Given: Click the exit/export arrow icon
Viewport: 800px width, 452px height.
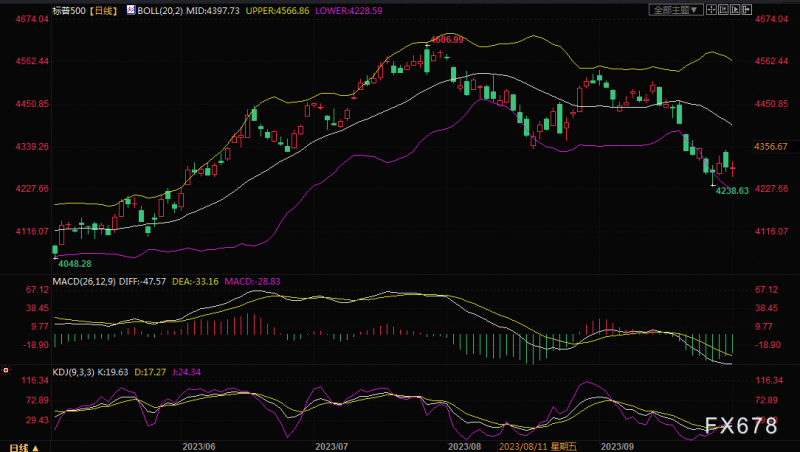Looking at the screenshot, I should (746, 10).
